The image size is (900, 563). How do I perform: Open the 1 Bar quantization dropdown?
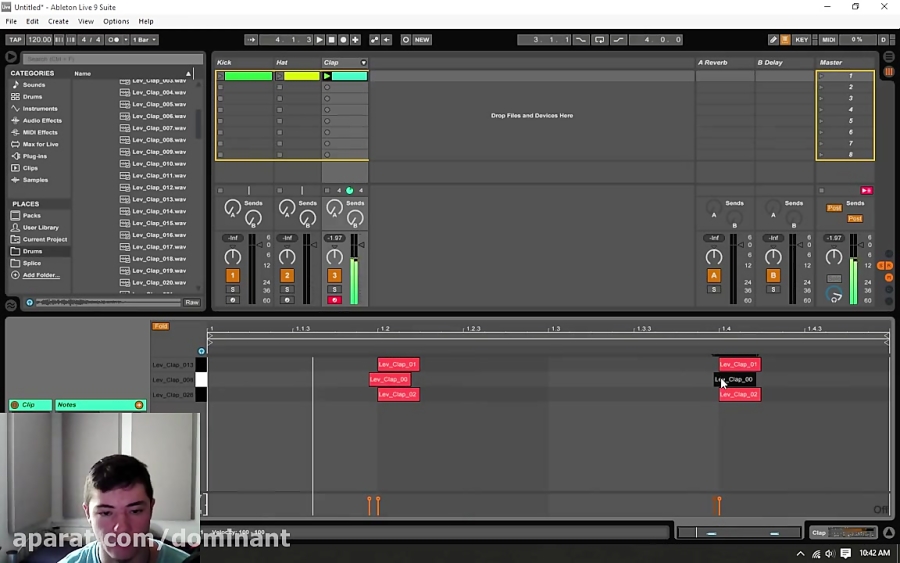pyautogui.click(x=145, y=40)
